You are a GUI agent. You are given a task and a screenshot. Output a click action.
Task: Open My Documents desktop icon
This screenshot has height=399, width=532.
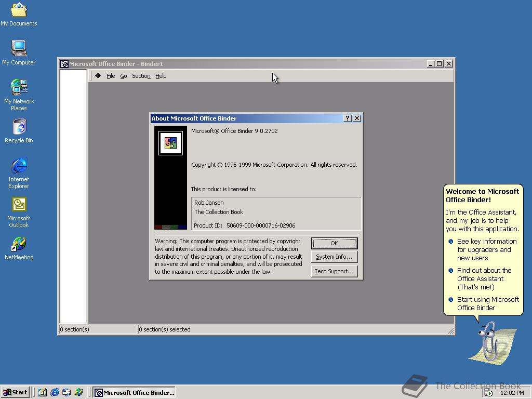coord(19,14)
